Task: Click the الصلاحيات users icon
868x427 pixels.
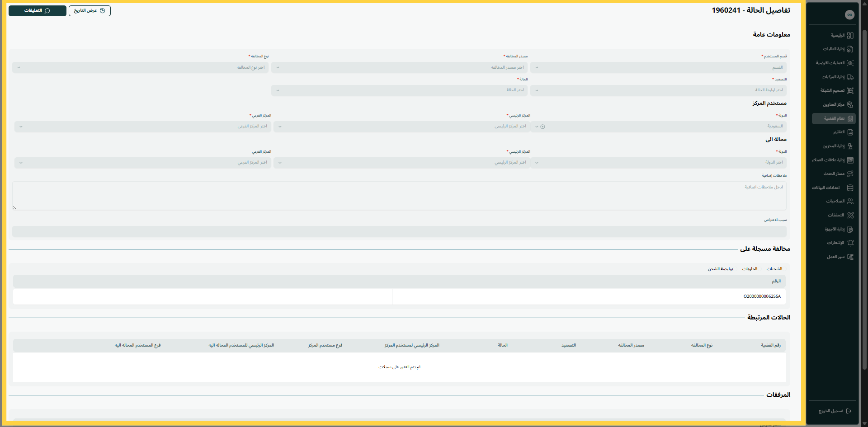Action: pyautogui.click(x=850, y=201)
